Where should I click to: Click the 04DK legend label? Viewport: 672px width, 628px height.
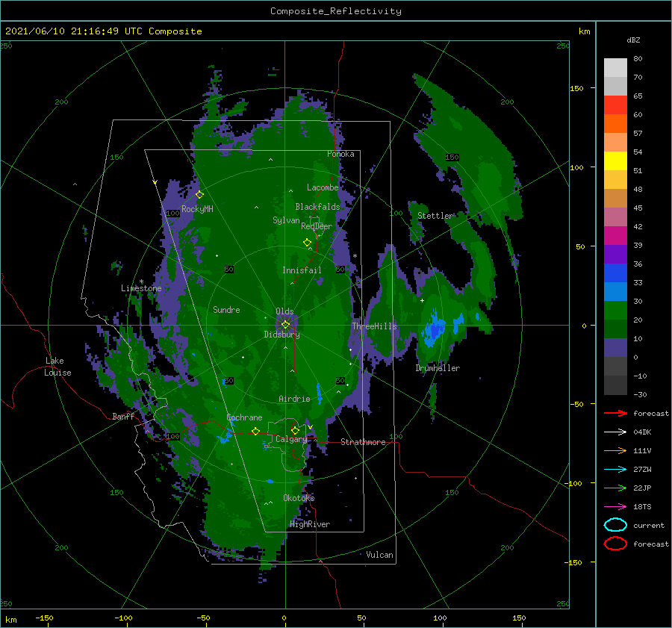(x=642, y=432)
